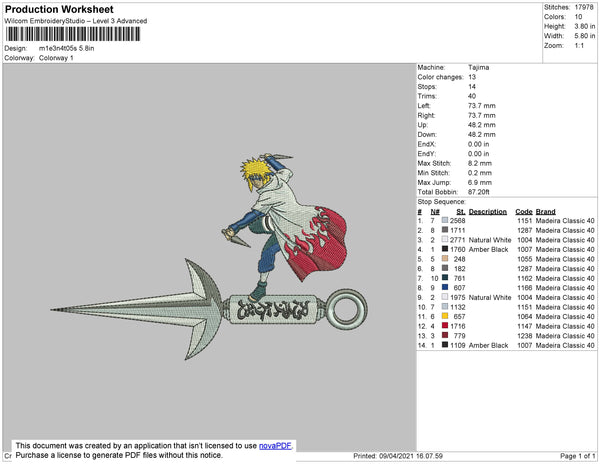This screenshot has height=464, width=600.
Task: Click the Description column header
Action: [488, 212]
